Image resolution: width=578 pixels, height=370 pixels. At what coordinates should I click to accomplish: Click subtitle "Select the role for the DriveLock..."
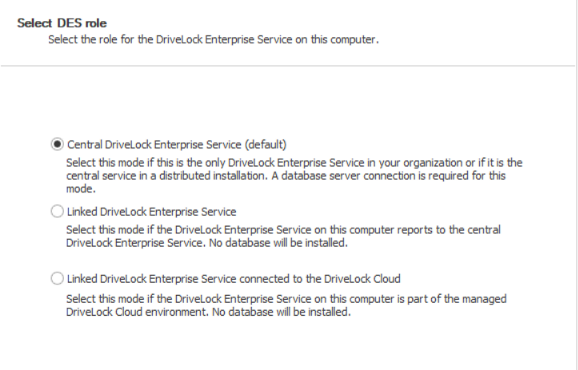point(213,39)
